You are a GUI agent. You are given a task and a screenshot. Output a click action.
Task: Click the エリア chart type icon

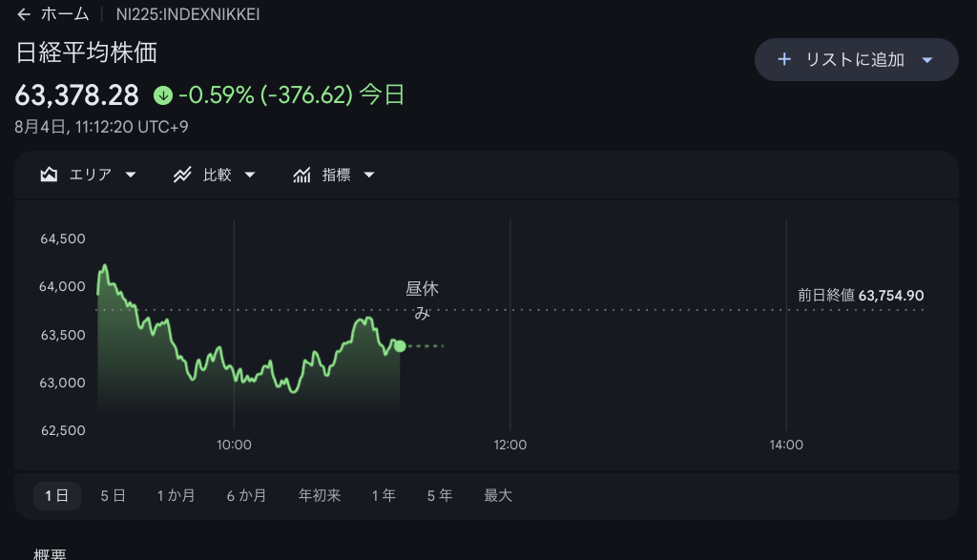coord(49,175)
